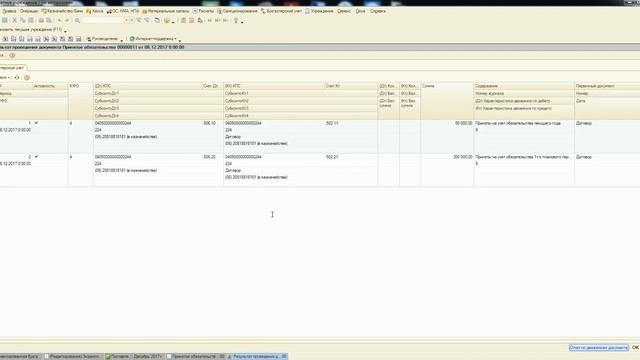Image resolution: width=640 pixels, height=360 pixels.
Task: Open the Интернет-поддержка dropdown
Action: [x=153, y=39]
